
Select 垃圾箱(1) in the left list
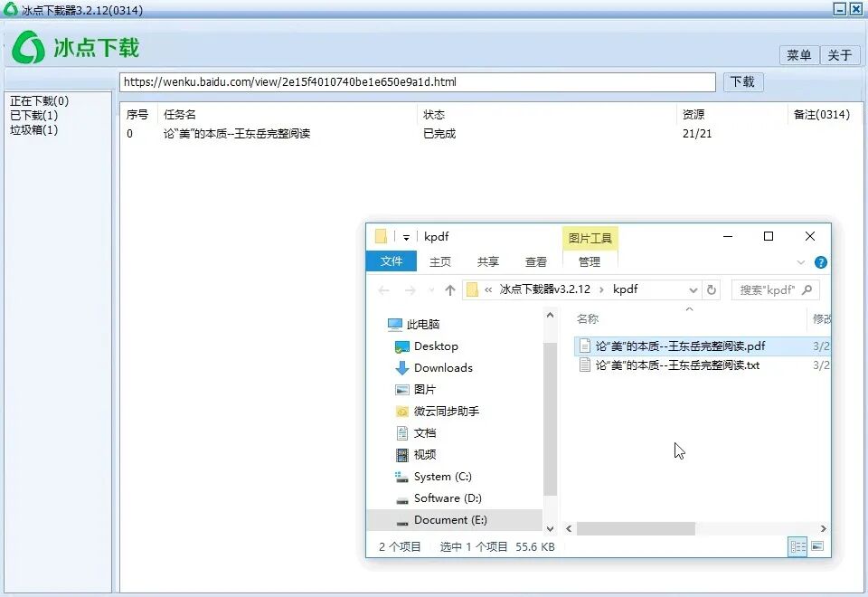33,129
